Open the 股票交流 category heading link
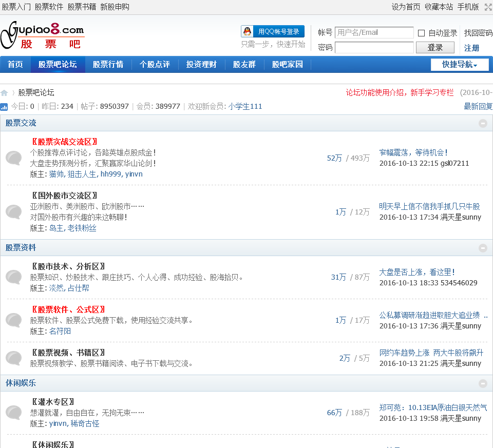 [x=21, y=123]
